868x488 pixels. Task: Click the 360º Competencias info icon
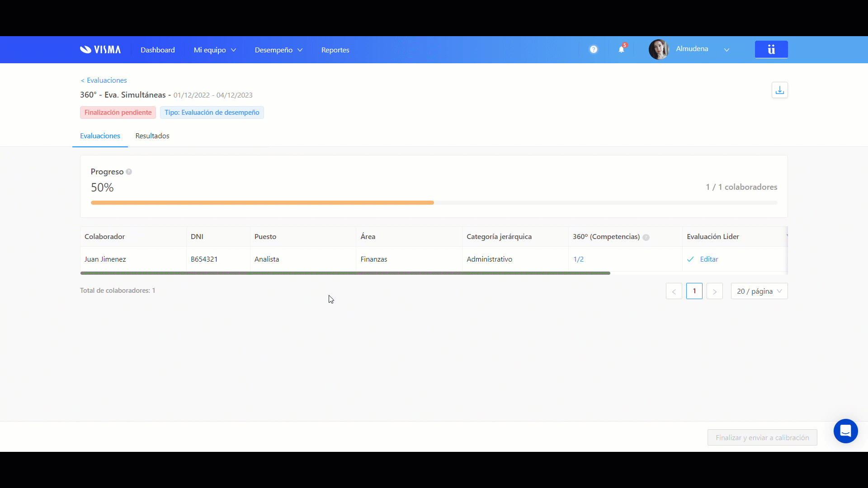(646, 237)
